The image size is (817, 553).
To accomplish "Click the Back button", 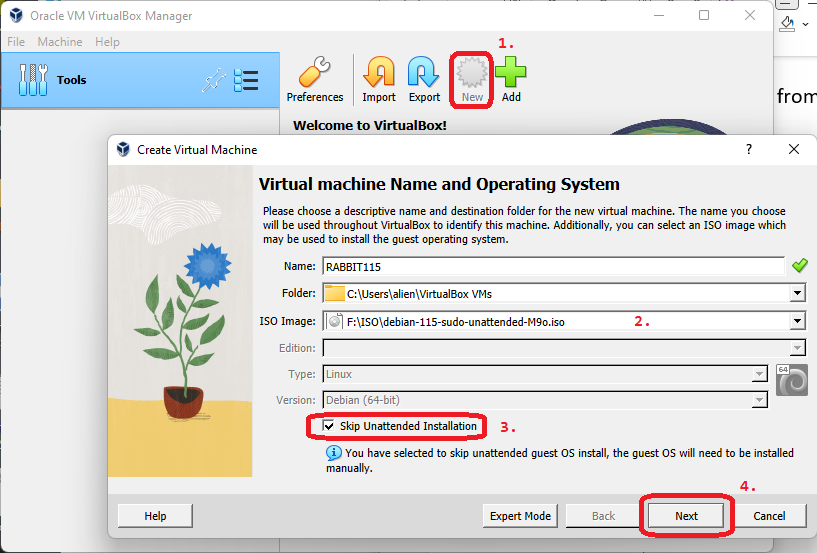I will pyautogui.click(x=603, y=516).
